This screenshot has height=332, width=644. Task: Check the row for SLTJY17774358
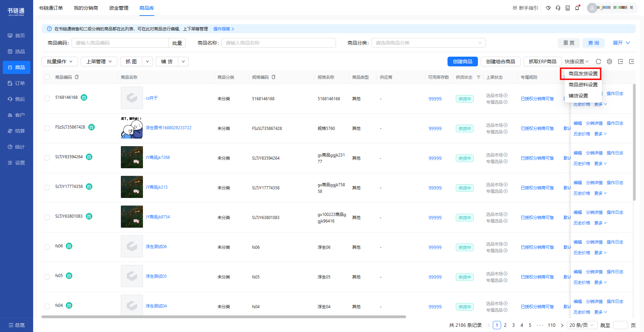point(47,188)
